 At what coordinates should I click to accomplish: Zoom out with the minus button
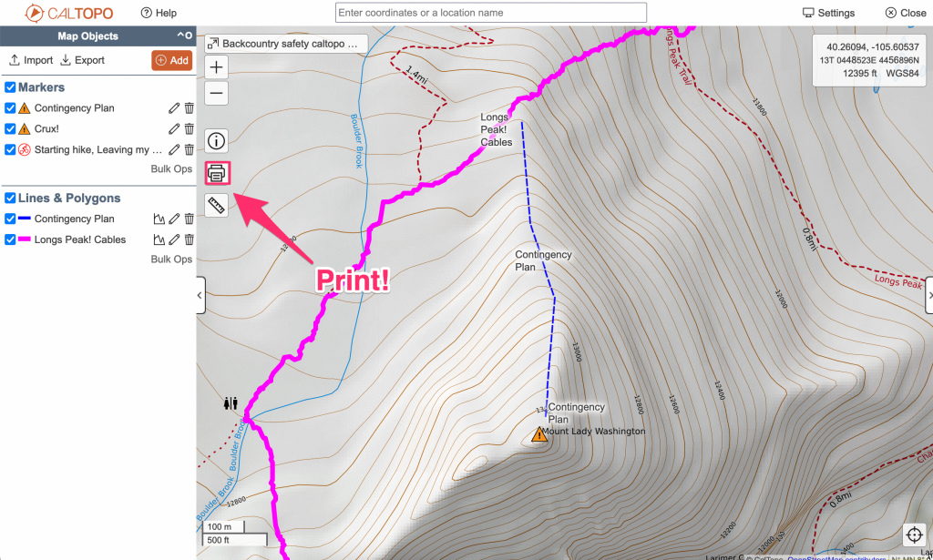coord(217,93)
